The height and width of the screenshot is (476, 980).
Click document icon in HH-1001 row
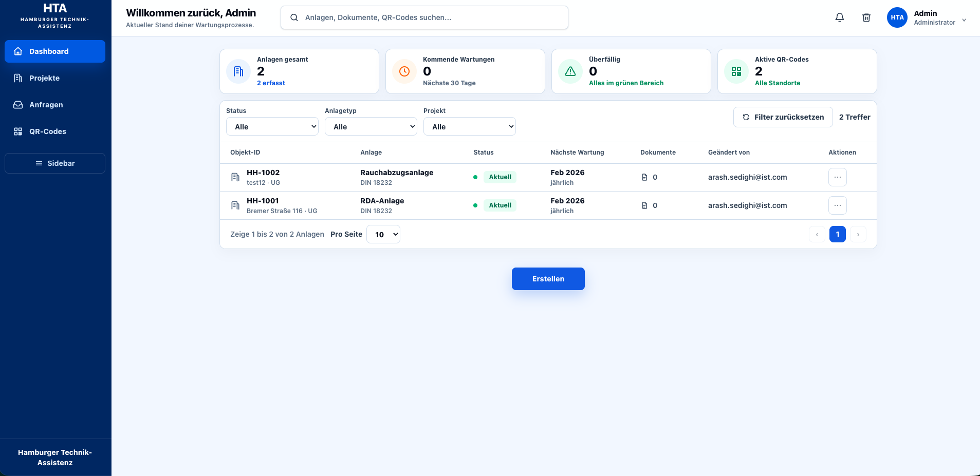[x=644, y=205]
